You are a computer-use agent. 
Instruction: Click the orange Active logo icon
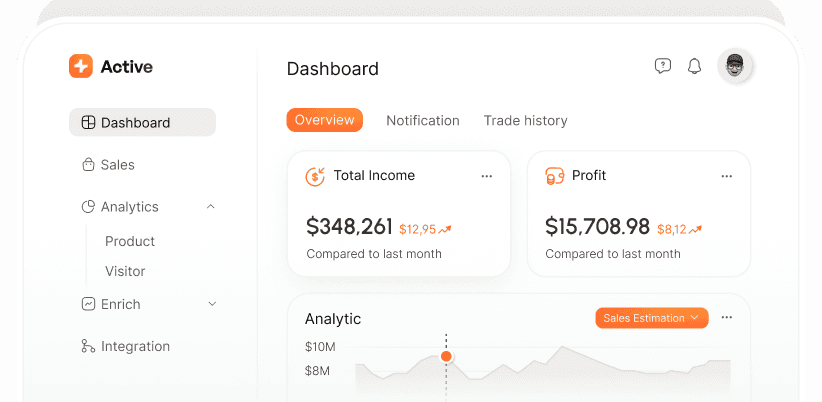click(80, 66)
